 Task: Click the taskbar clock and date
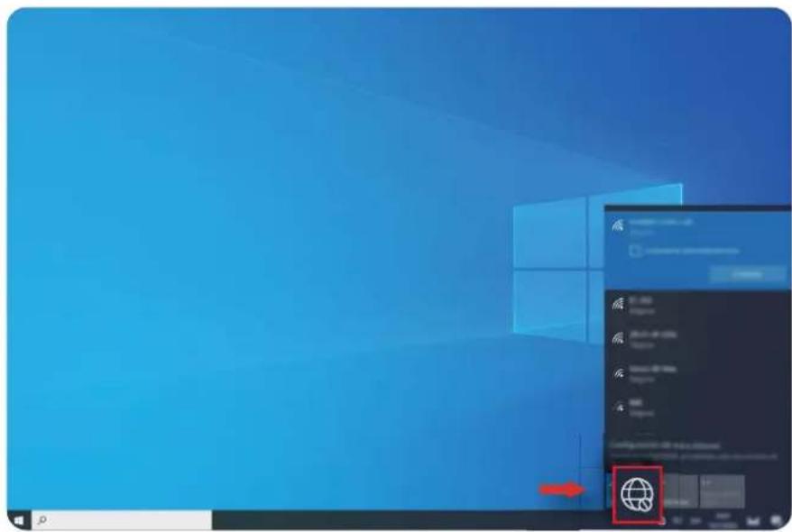pyautogui.click(x=723, y=520)
